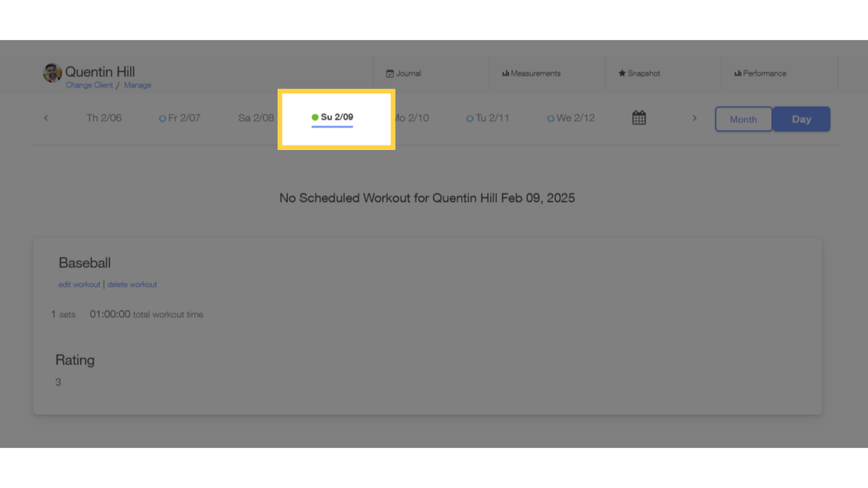The height and width of the screenshot is (488, 868).
Task: Click edit workout link
Action: click(x=79, y=284)
